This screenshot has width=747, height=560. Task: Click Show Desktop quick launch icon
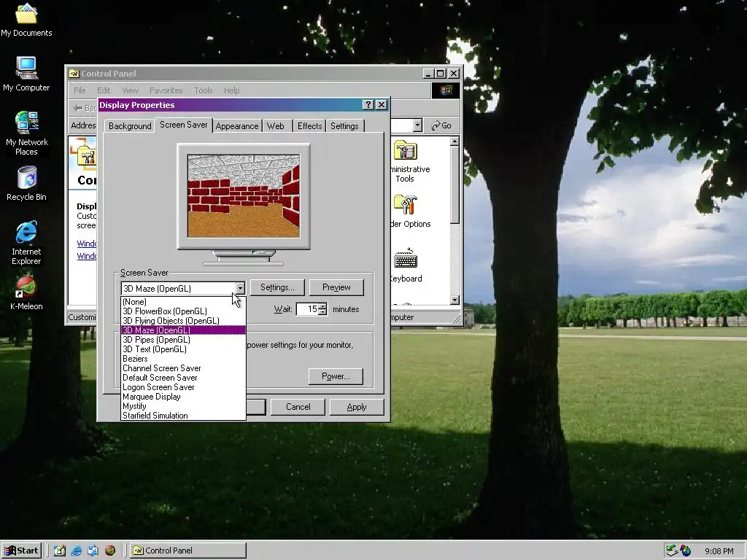coord(60,551)
